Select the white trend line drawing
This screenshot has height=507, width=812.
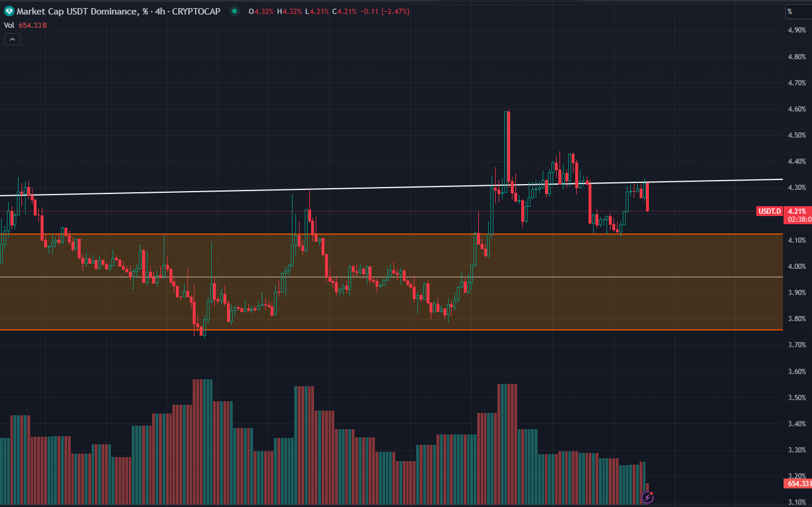click(x=391, y=188)
